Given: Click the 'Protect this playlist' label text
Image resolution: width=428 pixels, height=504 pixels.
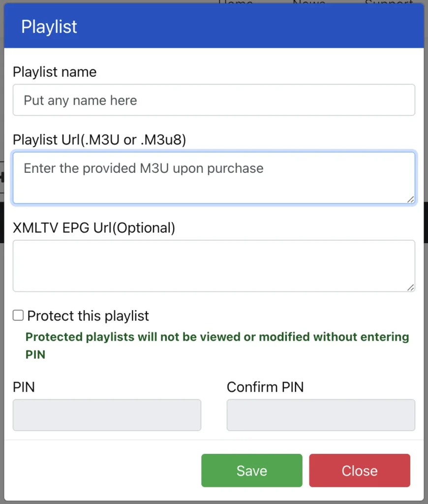Looking at the screenshot, I should coord(88,316).
